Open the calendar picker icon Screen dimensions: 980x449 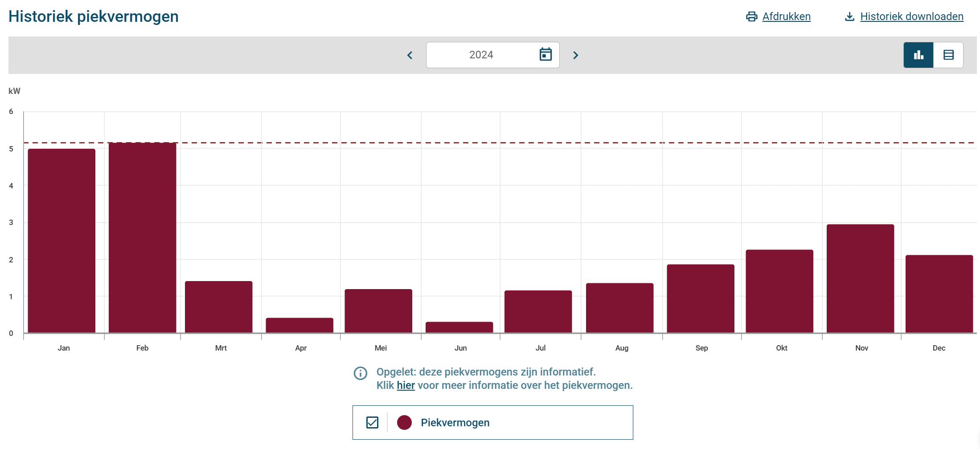[x=545, y=54]
